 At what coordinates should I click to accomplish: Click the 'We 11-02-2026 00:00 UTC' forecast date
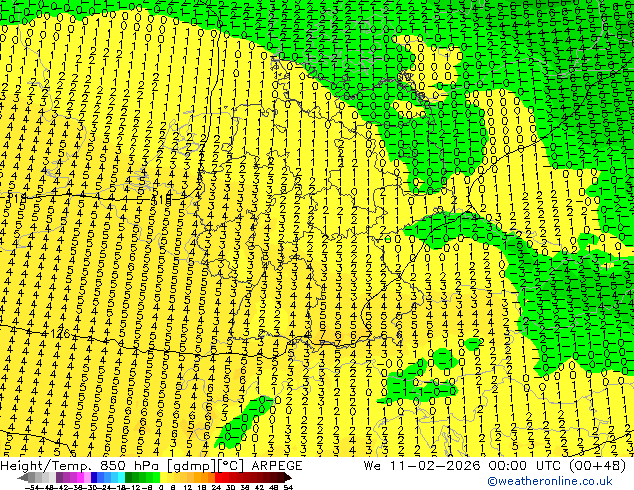pos(464,466)
